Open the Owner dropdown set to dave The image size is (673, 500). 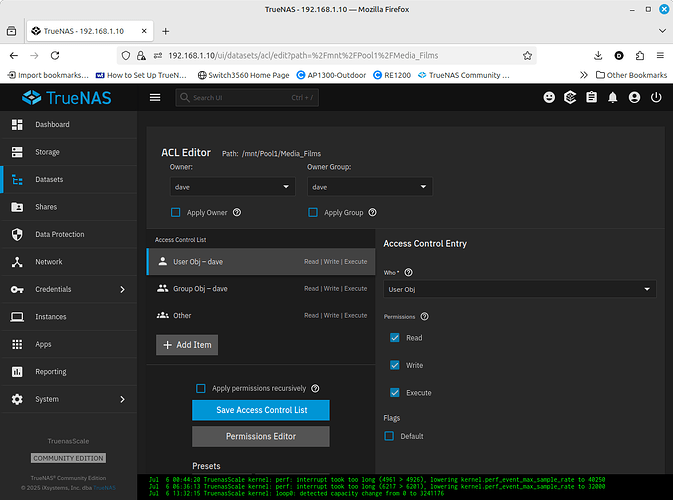tap(232, 187)
